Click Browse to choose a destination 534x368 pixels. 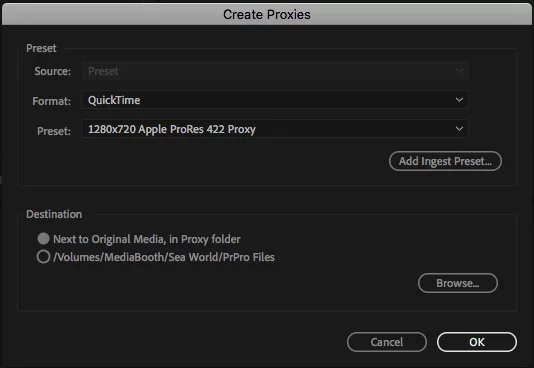tap(458, 283)
